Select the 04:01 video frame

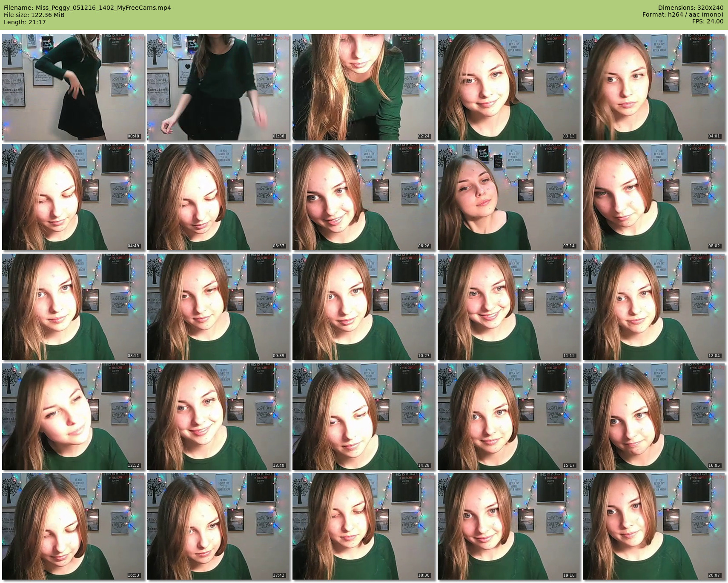[x=654, y=87]
